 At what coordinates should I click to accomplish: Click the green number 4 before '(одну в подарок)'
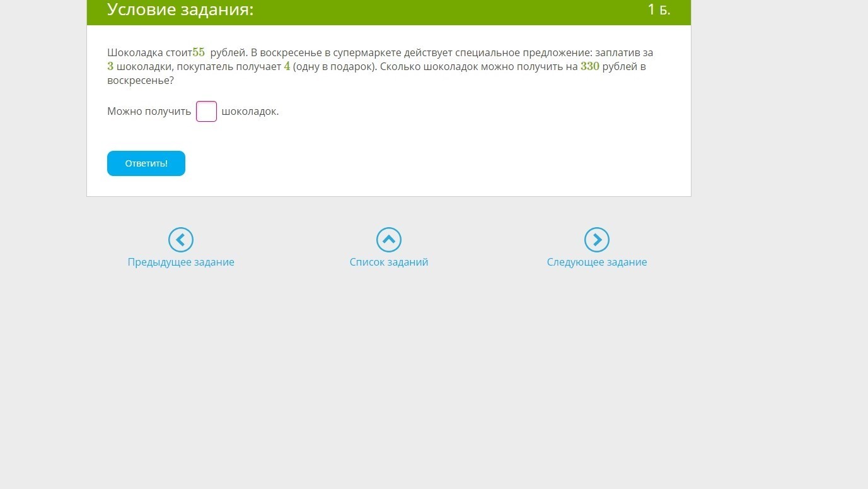[287, 66]
